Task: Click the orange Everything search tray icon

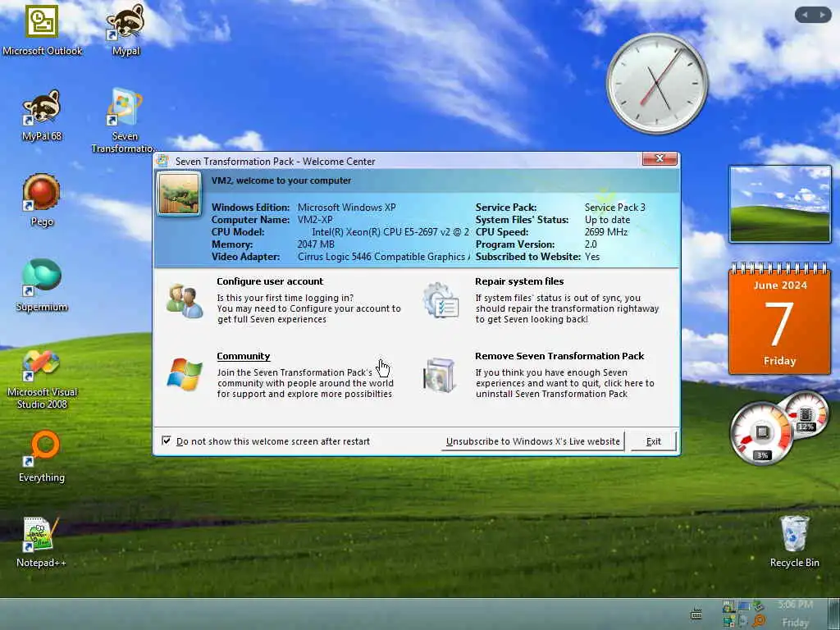Action: (759, 621)
